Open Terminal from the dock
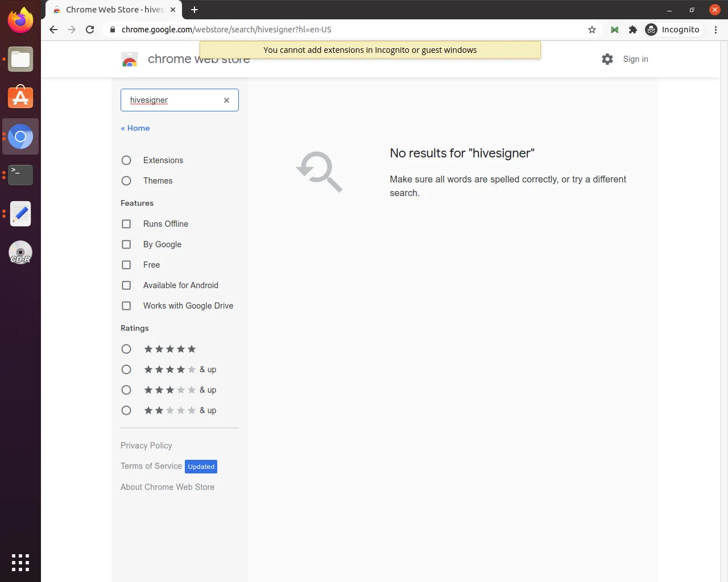Screen dimensions: 728x582 point(20,175)
